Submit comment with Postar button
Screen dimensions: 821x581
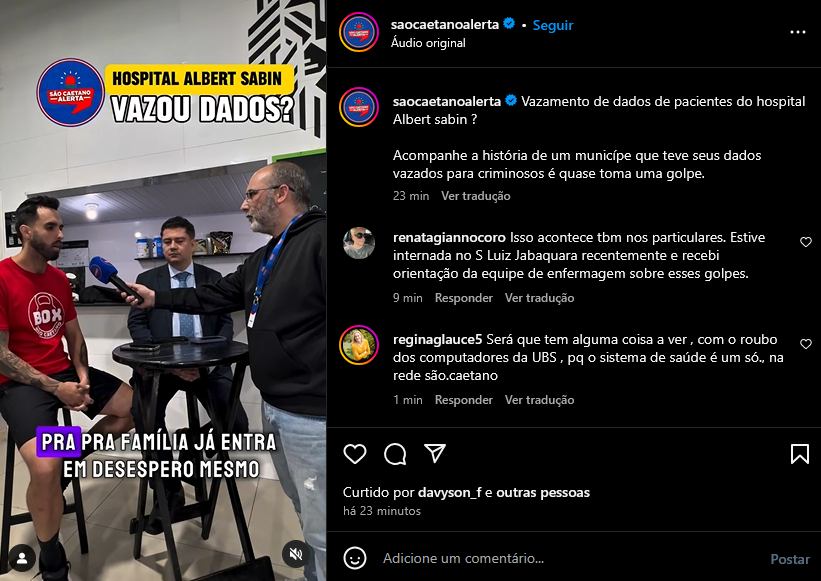[790, 559]
